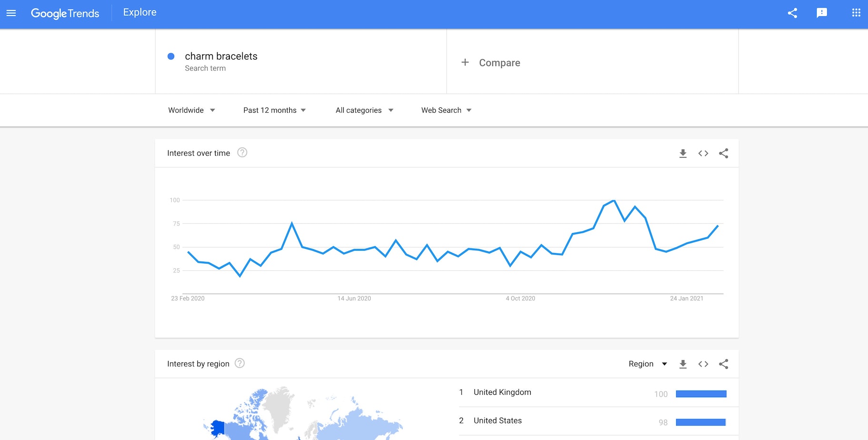Share the Interest over time chart
This screenshot has width=868, height=440.
click(x=724, y=153)
